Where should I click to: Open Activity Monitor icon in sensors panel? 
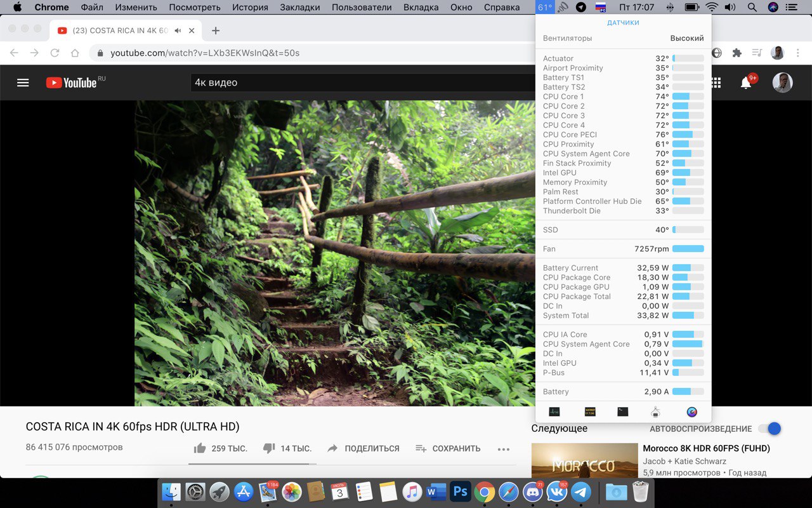tap(554, 411)
